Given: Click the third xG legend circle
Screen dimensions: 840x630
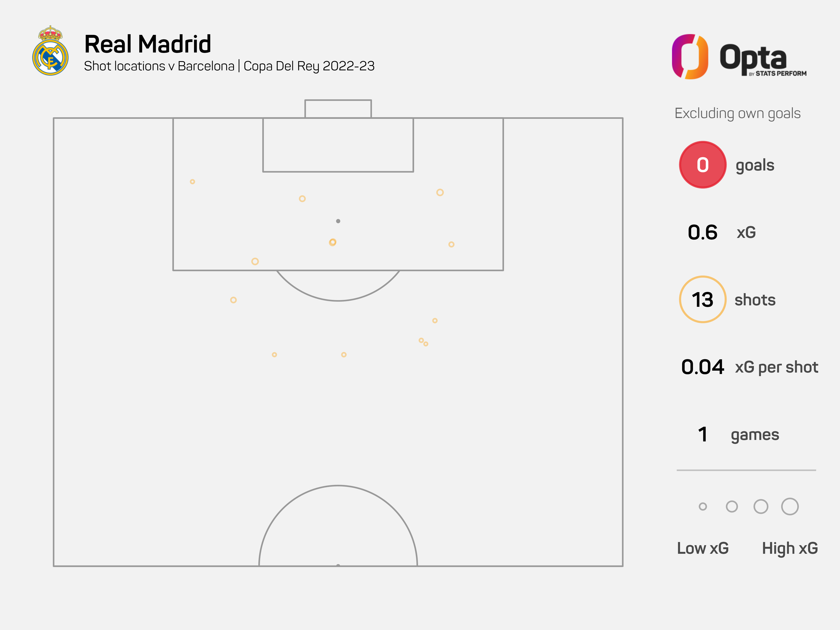Looking at the screenshot, I should point(761,506).
